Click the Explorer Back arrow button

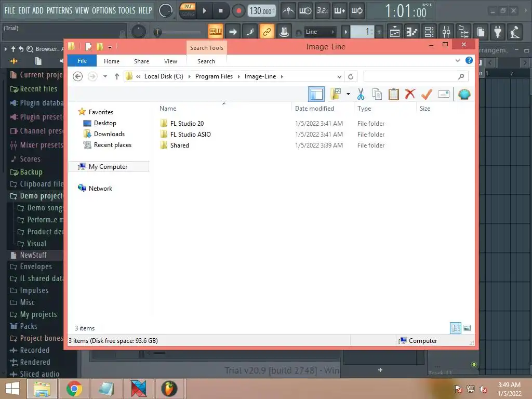click(x=78, y=76)
